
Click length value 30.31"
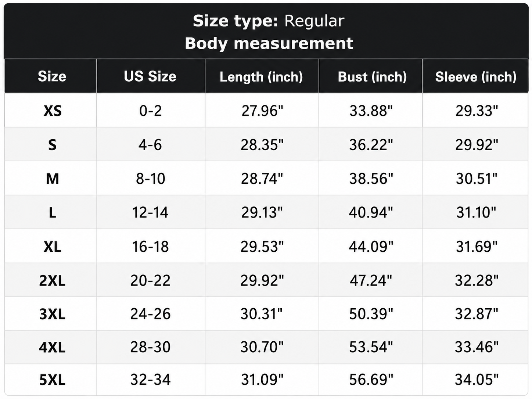pyautogui.click(x=262, y=314)
